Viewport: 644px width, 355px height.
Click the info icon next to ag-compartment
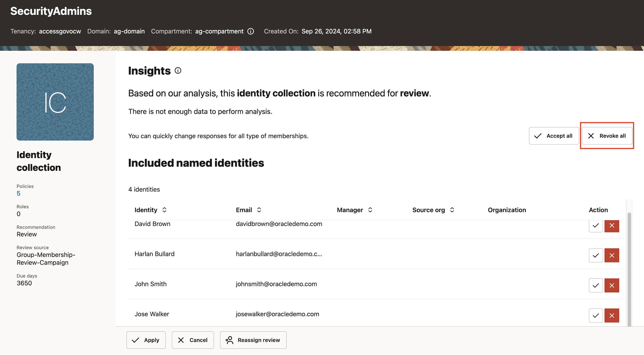click(x=251, y=31)
